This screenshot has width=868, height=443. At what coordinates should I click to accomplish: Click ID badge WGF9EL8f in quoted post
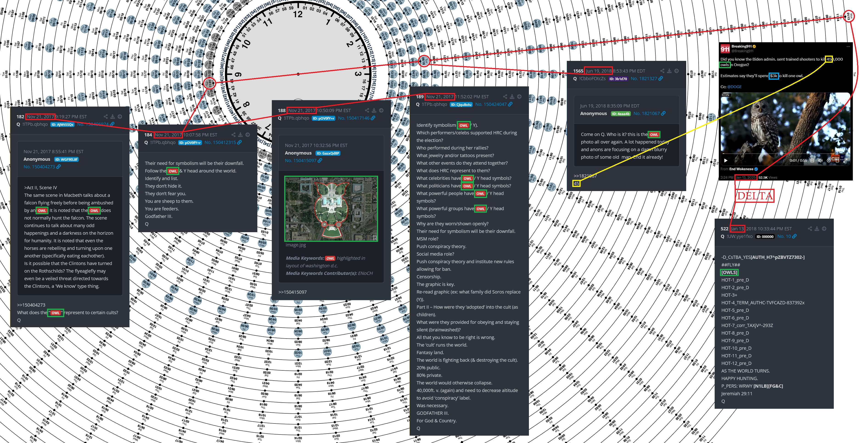click(x=66, y=159)
